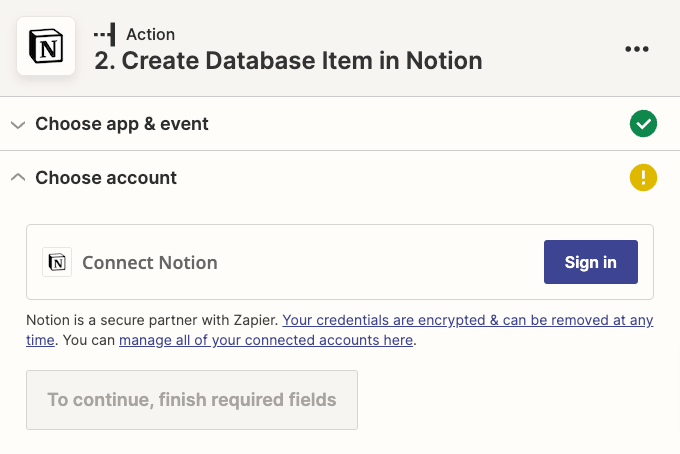Click the yellow exclamation warning icon
This screenshot has height=454, width=680.
pyautogui.click(x=643, y=177)
